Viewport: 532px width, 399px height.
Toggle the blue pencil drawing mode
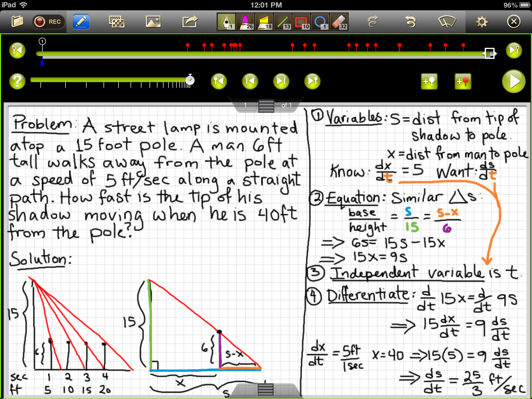[x=81, y=22]
